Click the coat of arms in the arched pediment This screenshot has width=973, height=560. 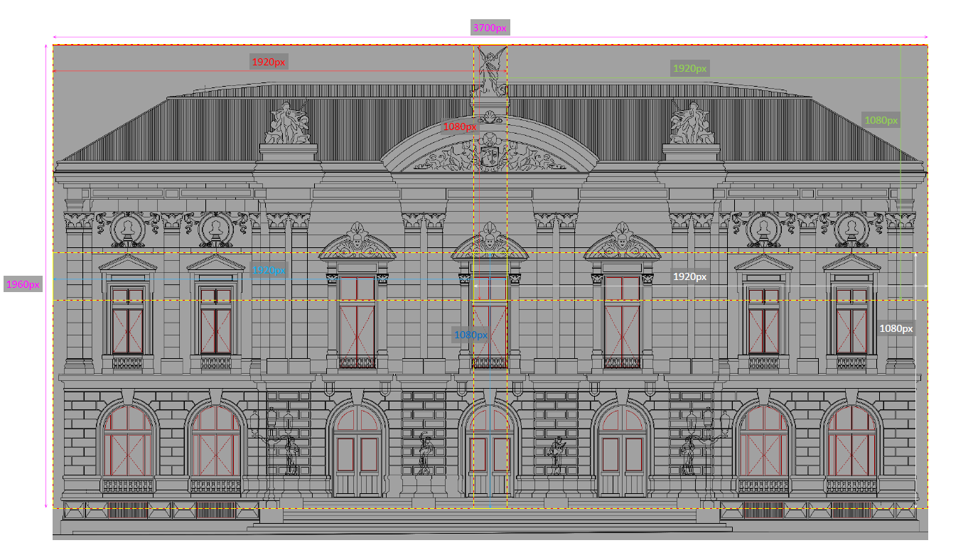[490, 156]
